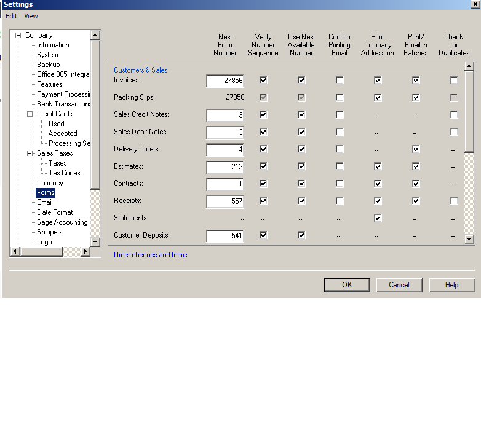Toggle Contracts Verify Number Sequence checkbox
The width and height of the screenshot is (481, 448).
(x=263, y=183)
